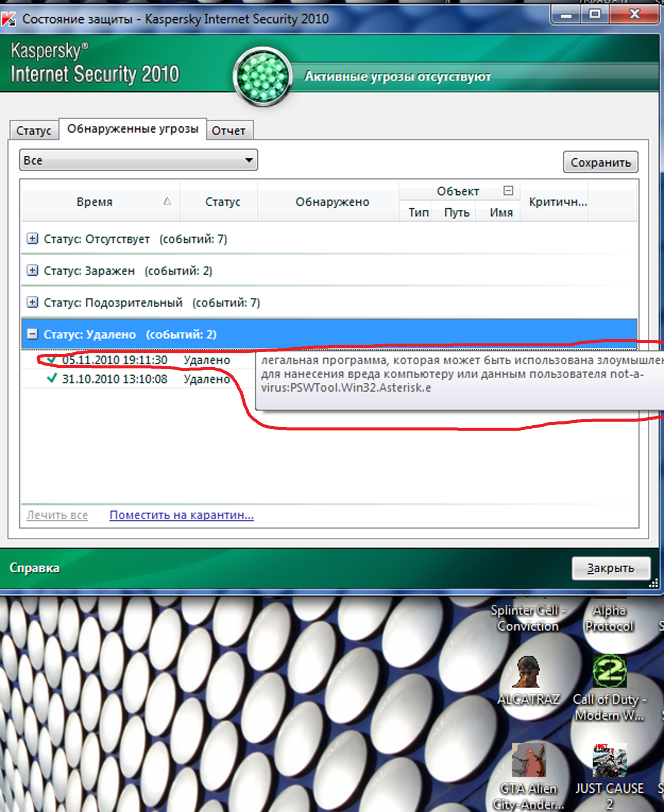Click the Обнаружено column header
The image size is (664, 812).
(x=328, y=201)
